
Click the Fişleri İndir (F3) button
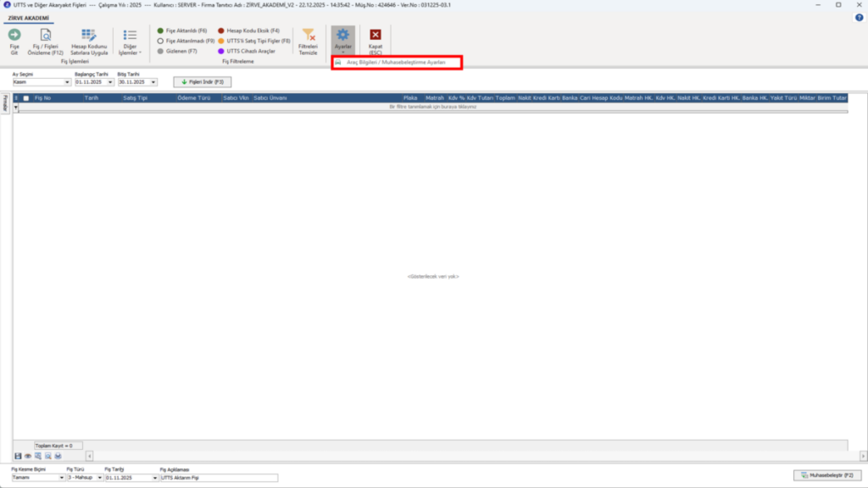[x=202, y=82]
